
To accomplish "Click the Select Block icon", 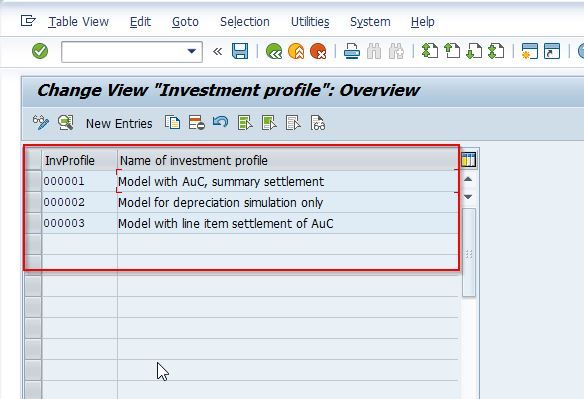I will coord(269,123).
